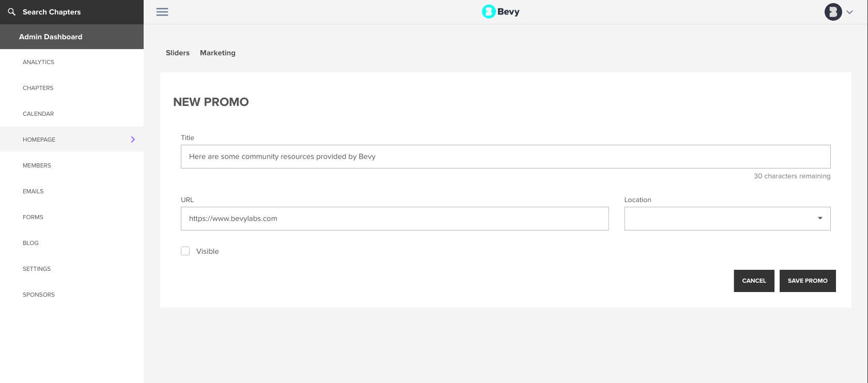Focus the URL input field
Viewport: 868px width, 383px height.
[x=395, y=219]
